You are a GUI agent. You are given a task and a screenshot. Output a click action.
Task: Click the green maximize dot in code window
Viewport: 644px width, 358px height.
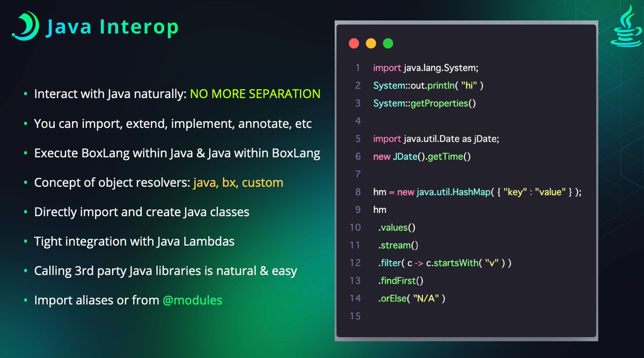[x=388, y=43]
